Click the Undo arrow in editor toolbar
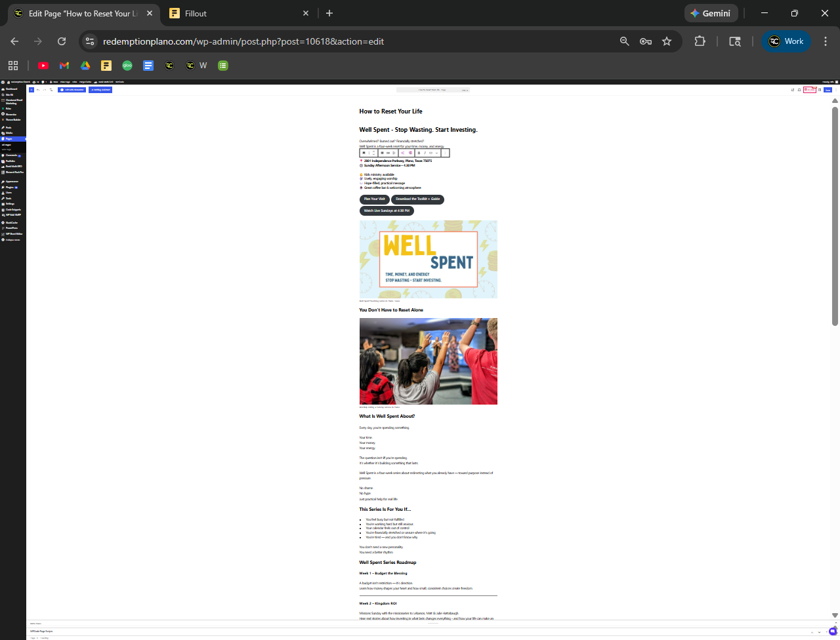The width and height of the screenshot is (840, 640). pos(38,90)
